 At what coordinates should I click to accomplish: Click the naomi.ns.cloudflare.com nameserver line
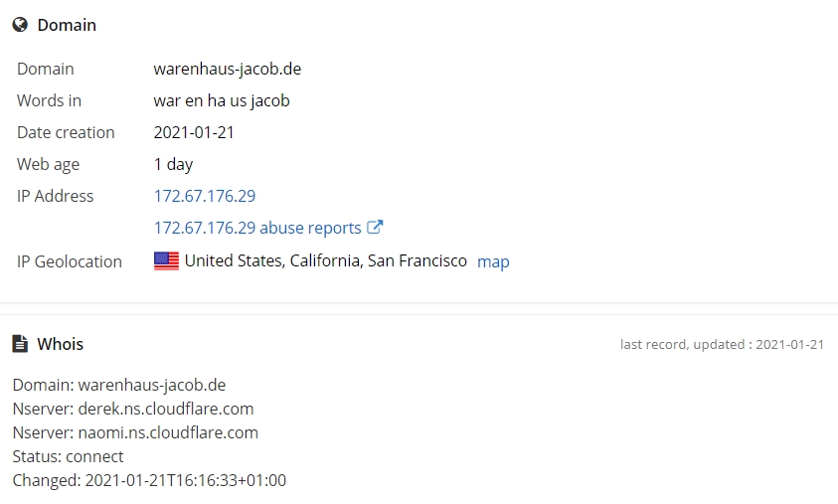pyautogui.click(x=135, y=432)
